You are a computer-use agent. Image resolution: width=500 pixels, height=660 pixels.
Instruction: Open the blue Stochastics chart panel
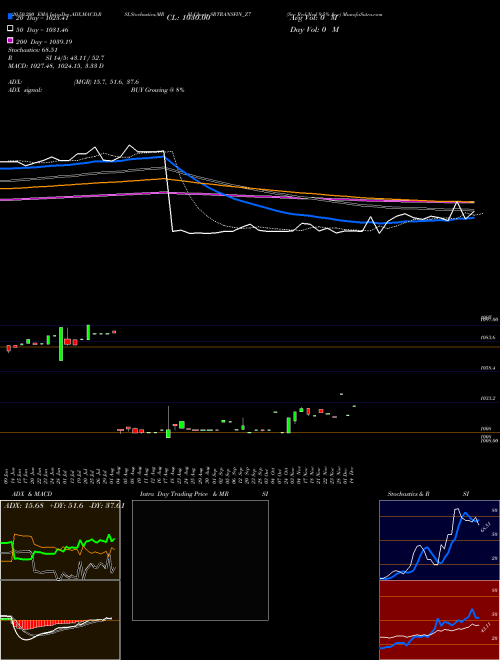click(x=439, y=540)
